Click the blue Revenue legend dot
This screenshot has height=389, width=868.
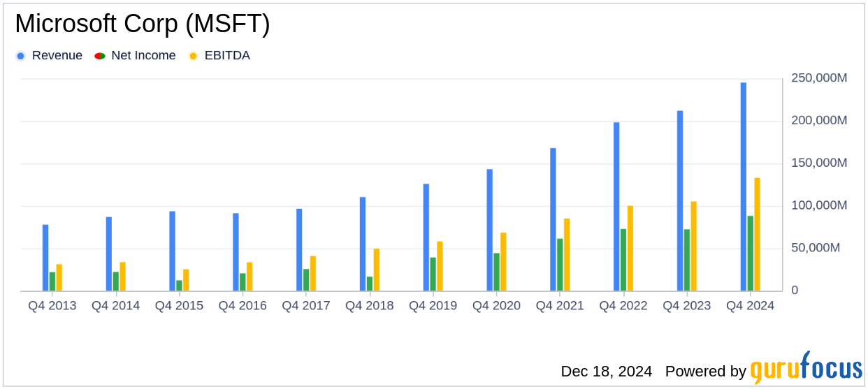tap(20, 56)
